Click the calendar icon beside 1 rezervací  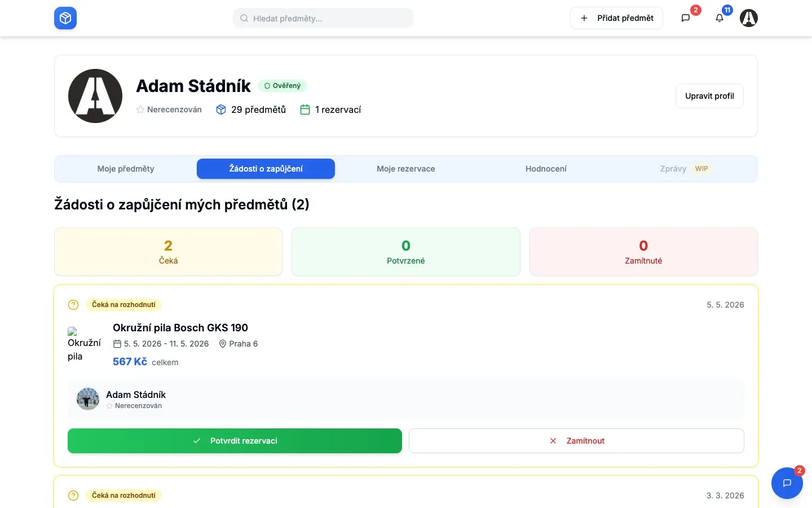pyautogui.click(x=305, y=110)
